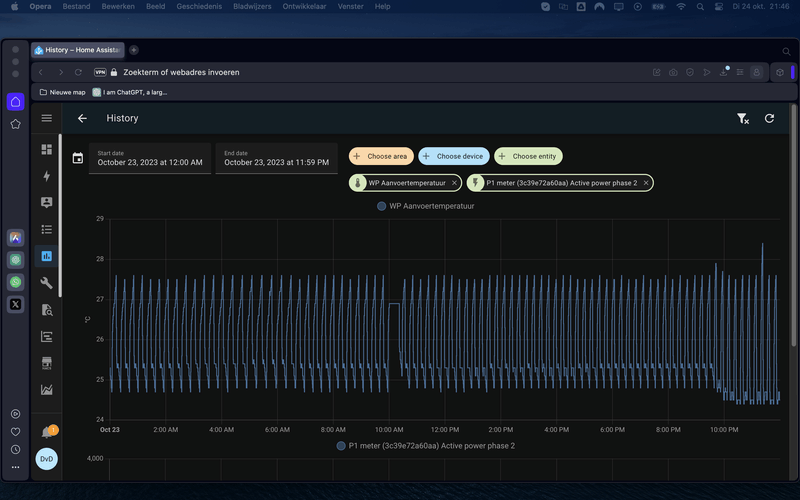
Task: Open notifications bell in the sidebar
Action: [x=46, y=433]
